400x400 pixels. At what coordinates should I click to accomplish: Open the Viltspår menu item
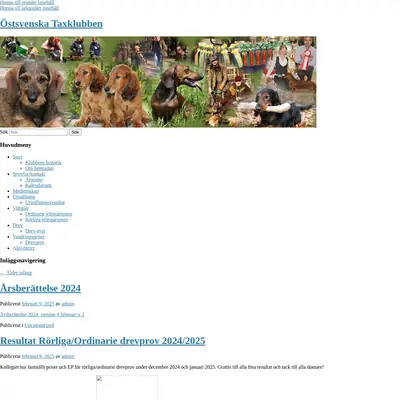point(21,208)
